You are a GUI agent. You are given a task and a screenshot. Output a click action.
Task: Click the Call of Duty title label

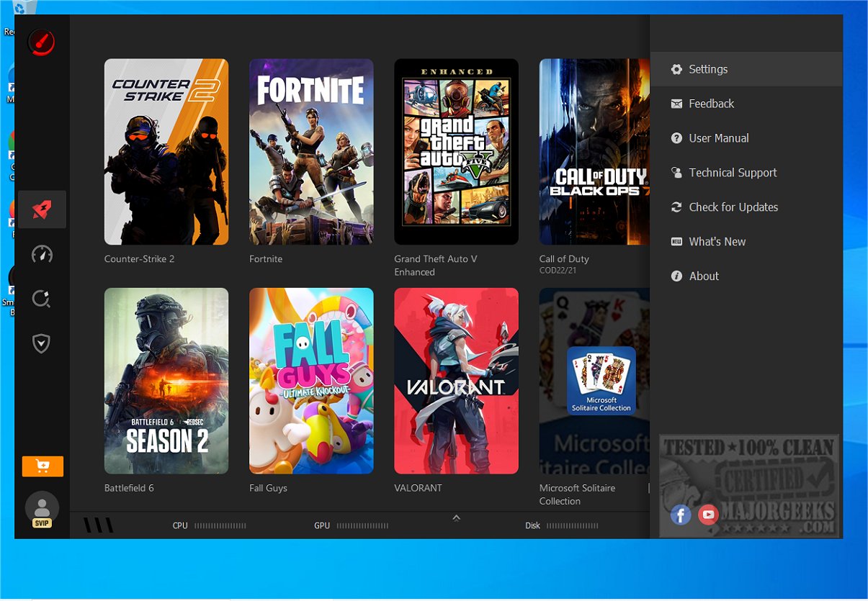tap(564, 259)
